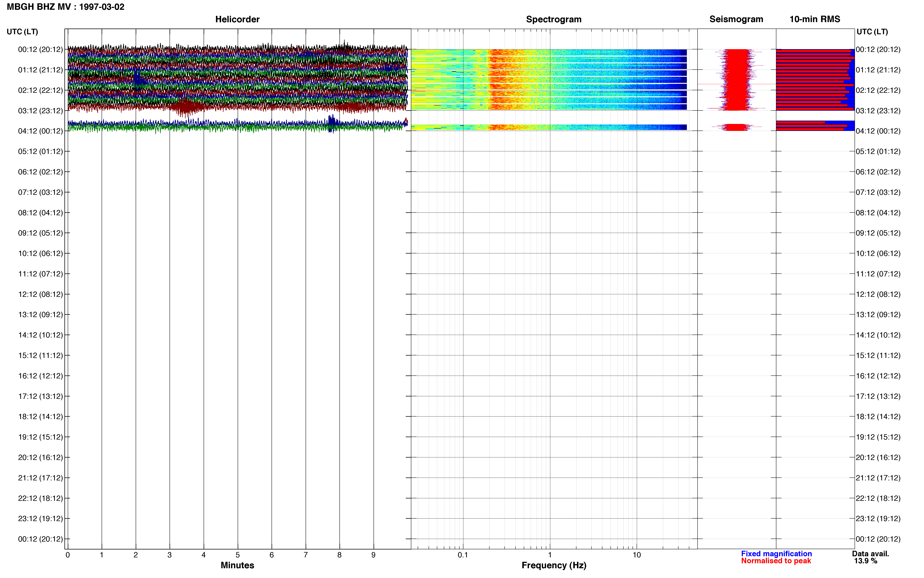Click the 'Fixed magnification' legend text
924x578 pixels.
[x=777, y=554]
